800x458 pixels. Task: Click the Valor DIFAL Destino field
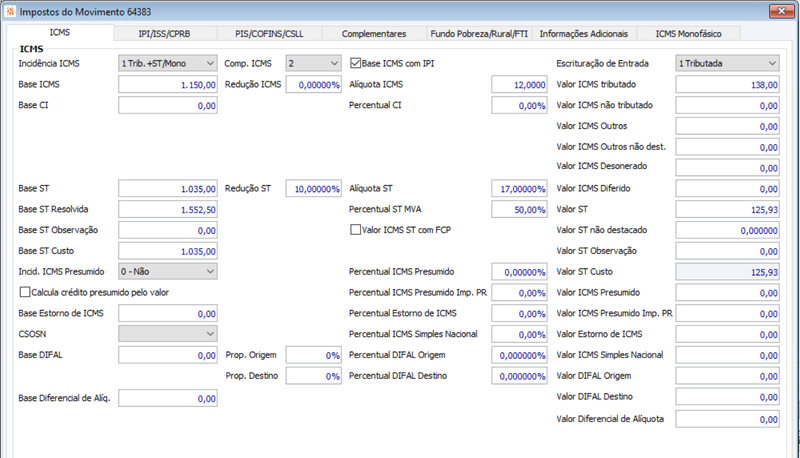[728, 396]
